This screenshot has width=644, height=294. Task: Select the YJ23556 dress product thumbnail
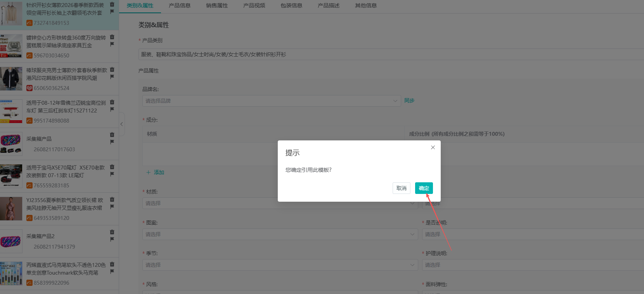(11, 209)
